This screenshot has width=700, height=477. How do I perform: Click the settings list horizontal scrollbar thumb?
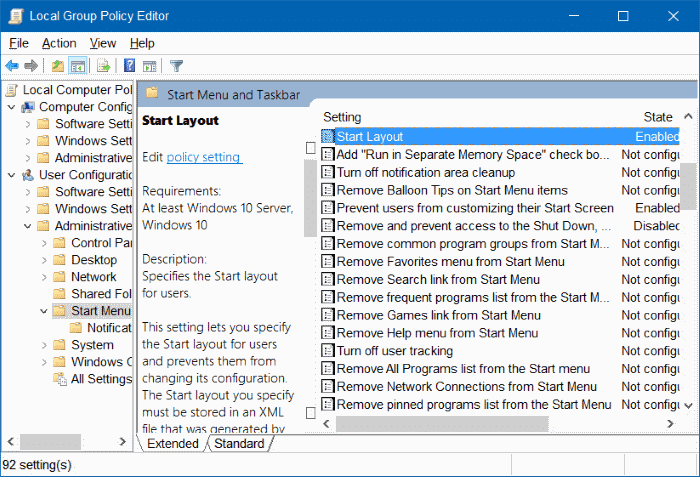click(442, 424)
